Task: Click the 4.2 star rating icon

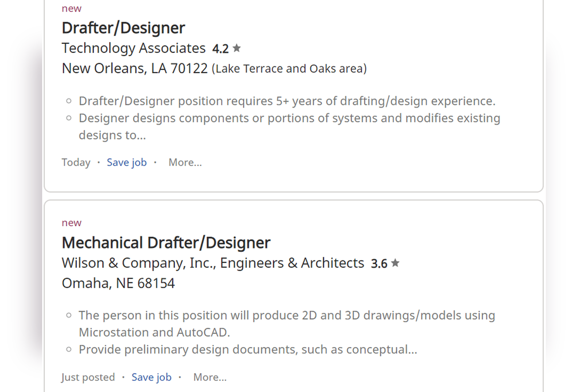Action: click(x=237, y=48)
